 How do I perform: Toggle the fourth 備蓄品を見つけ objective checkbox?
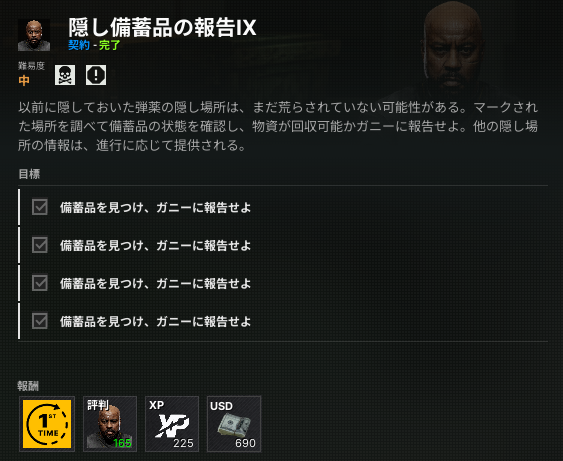39,321
